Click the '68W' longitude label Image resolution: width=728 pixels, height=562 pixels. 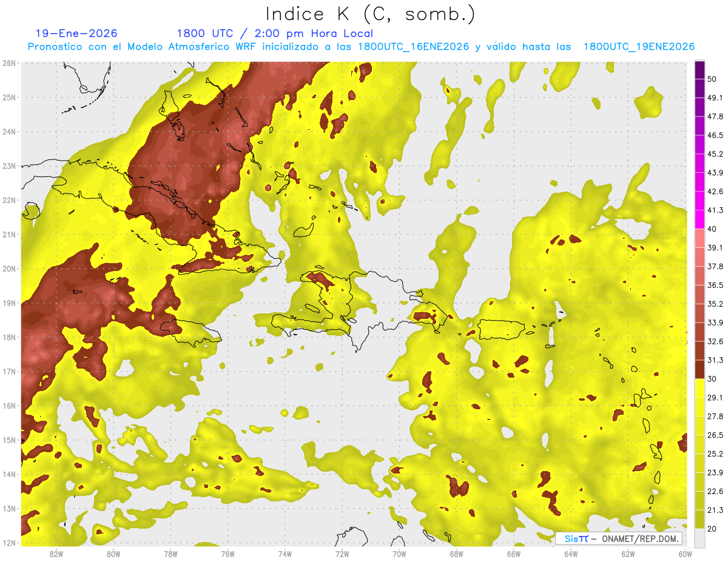(456, 554)
